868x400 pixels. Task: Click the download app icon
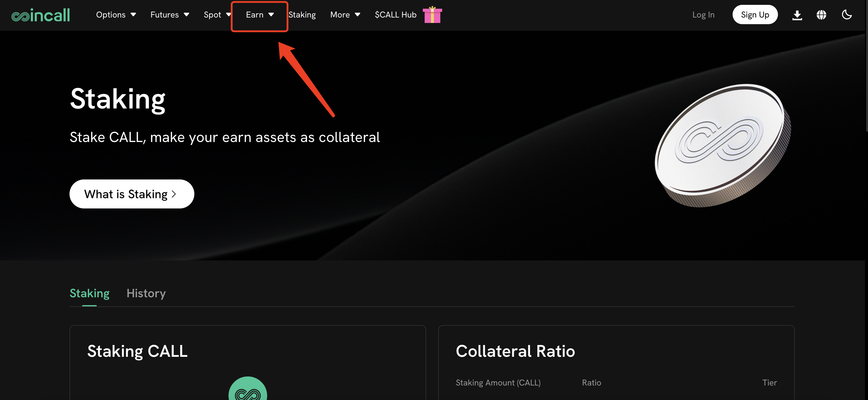tap(797, 15)
